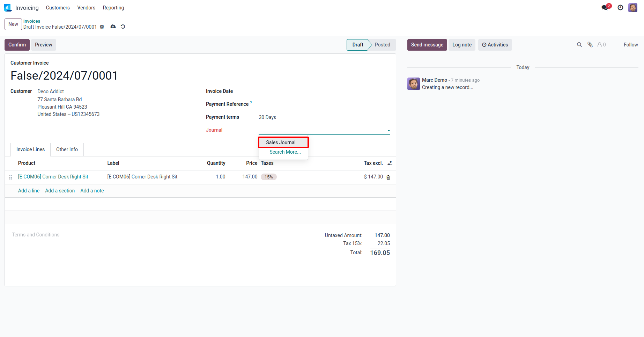Open the Marc Demo user avatar menu
The width and height of the screenshot is (644, 337).
[x=633, y=8]
